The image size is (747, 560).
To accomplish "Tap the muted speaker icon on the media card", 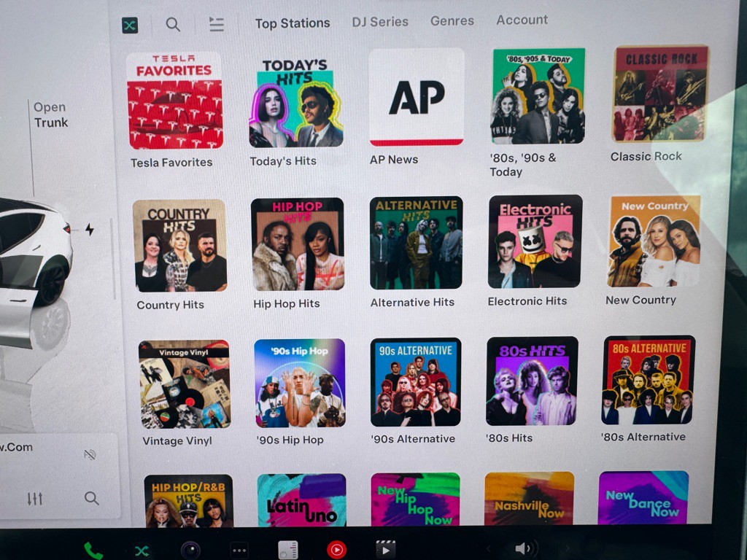I will point(90,455).
